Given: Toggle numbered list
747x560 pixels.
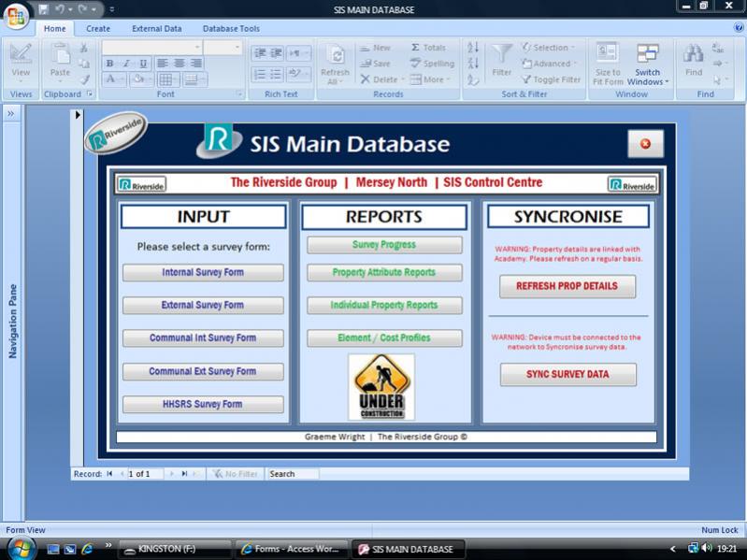Looking at the screenshot, I should point(260,74).
